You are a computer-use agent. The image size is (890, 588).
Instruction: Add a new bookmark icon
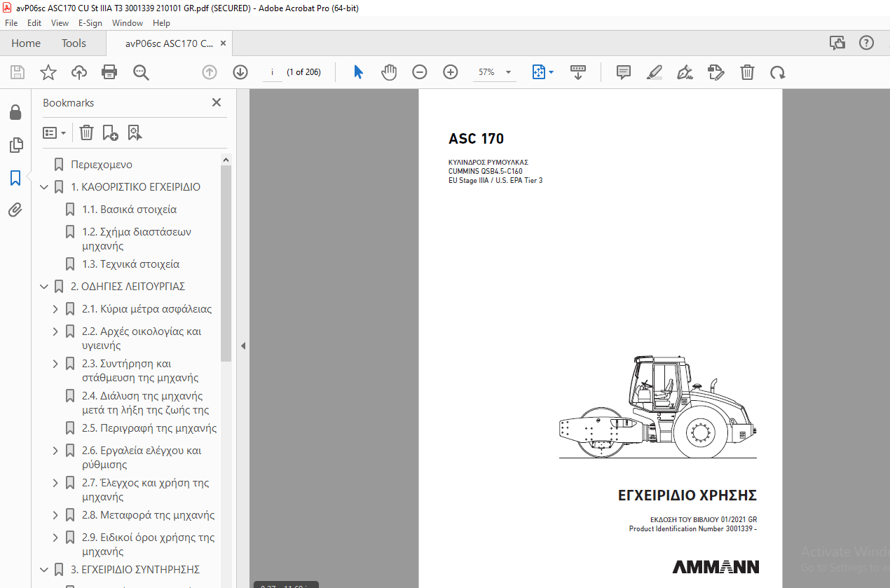110,132
